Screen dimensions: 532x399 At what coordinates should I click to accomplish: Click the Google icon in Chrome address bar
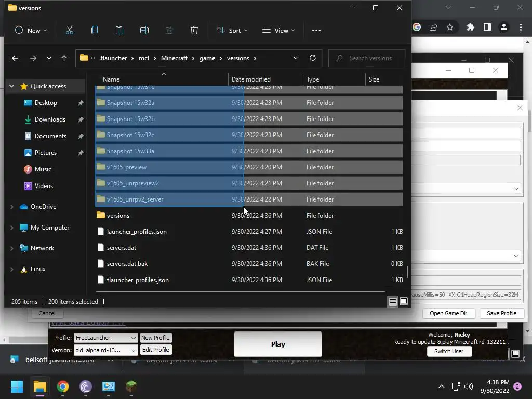click(x=417, y=27)
